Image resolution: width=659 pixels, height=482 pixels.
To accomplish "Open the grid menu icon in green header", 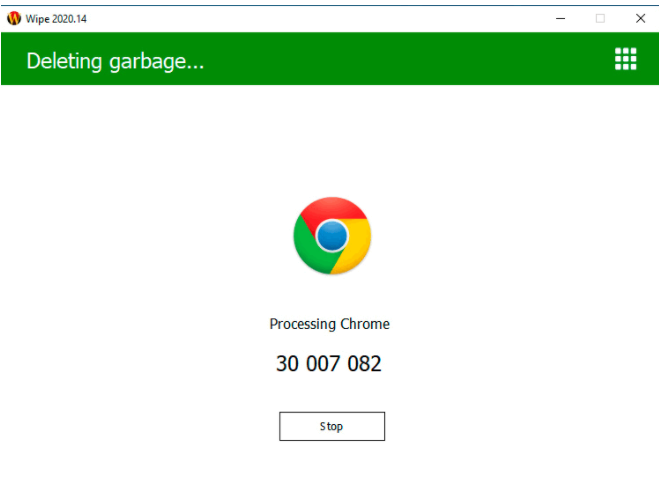I will coord(625,59).
